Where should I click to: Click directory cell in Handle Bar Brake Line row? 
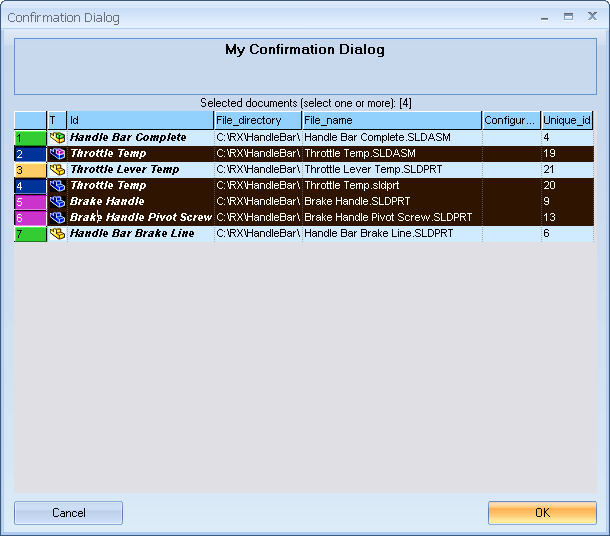258,233
